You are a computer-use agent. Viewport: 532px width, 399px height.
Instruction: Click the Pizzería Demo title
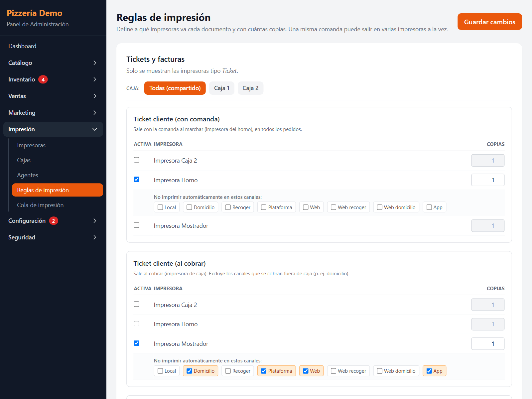coord(35,13)
